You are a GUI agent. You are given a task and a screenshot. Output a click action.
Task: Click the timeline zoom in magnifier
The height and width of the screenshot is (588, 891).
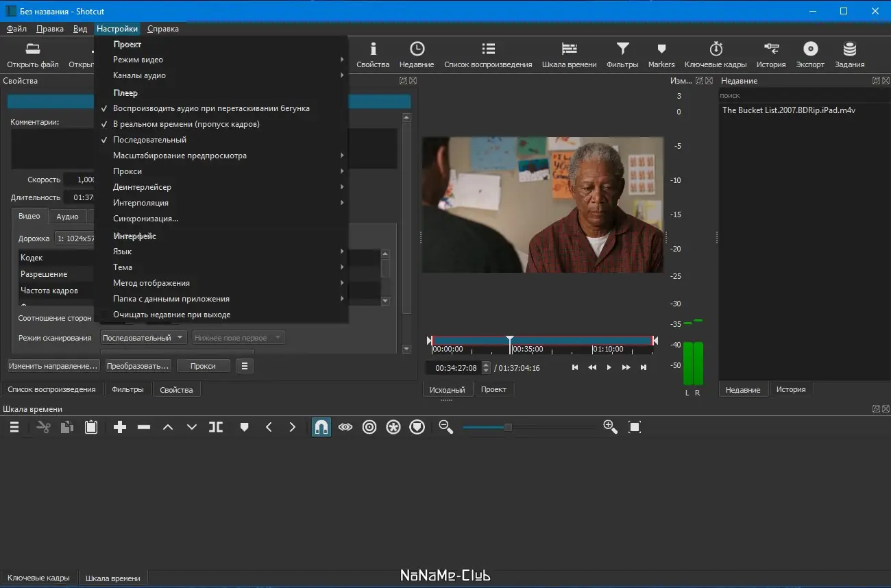click(x=610, y=427)
